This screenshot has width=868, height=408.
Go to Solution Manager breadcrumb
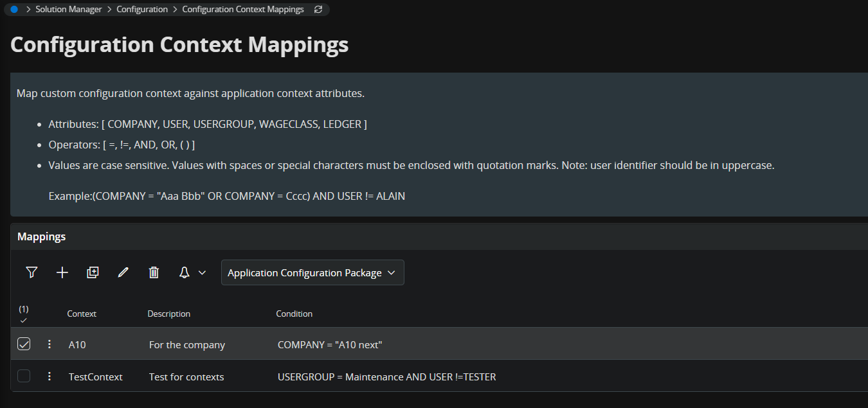pyautogui.click(x=69, y=10)
